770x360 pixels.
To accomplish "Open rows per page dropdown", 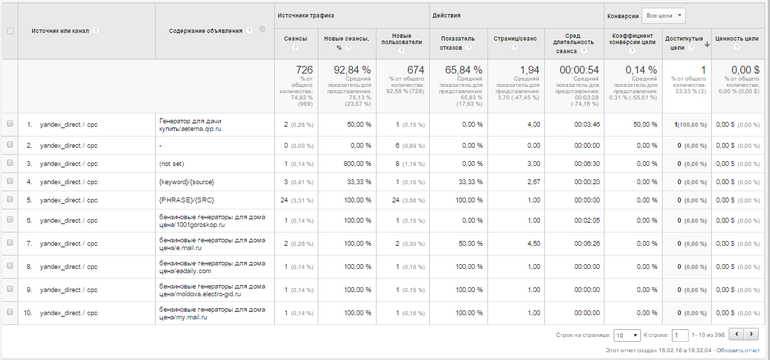I will (627, 335).
